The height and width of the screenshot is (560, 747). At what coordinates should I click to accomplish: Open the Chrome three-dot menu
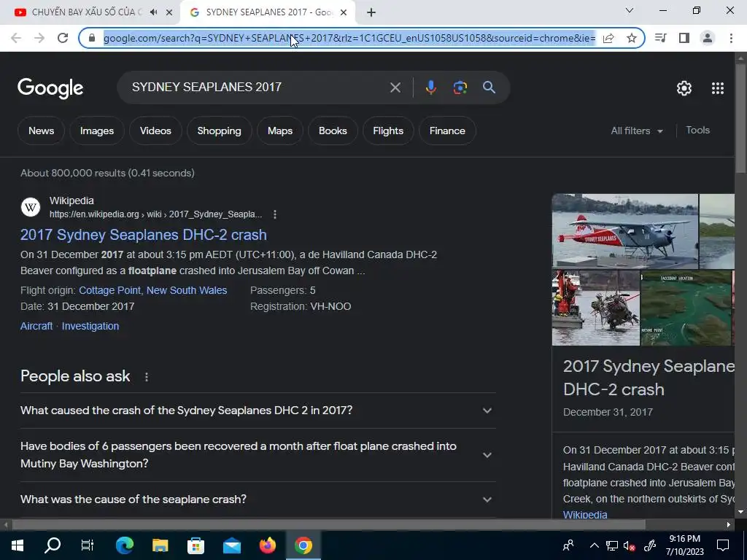coord(731,38)
